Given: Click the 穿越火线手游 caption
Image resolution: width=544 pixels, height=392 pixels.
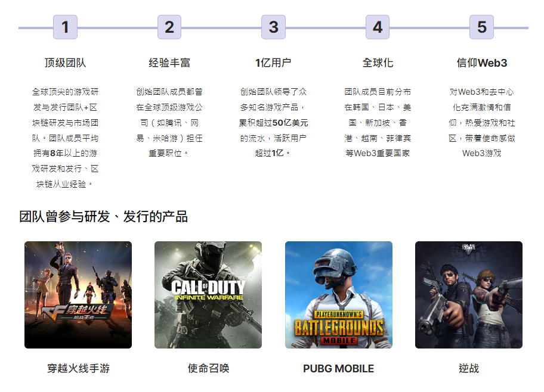Looking at the screenshot, I should [78, 368].
